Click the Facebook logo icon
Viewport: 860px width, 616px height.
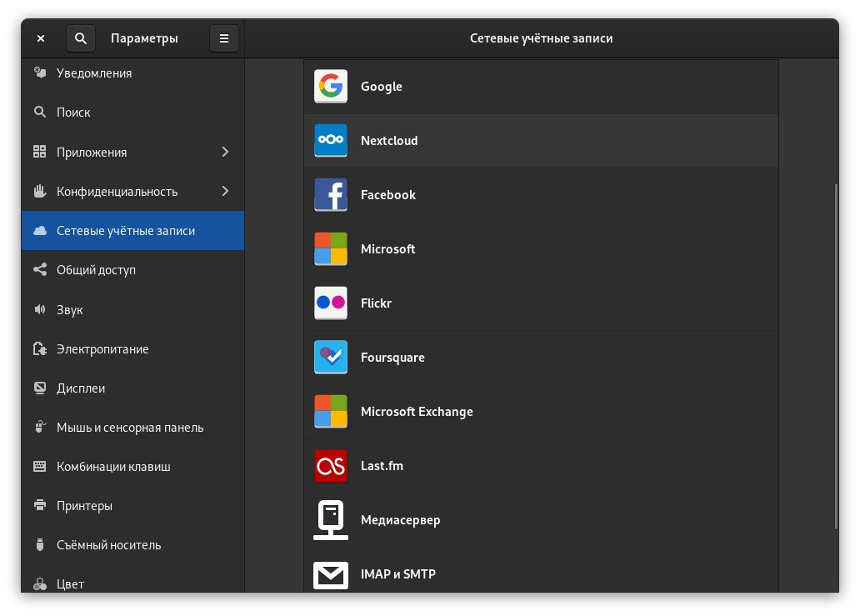(330, 195)
